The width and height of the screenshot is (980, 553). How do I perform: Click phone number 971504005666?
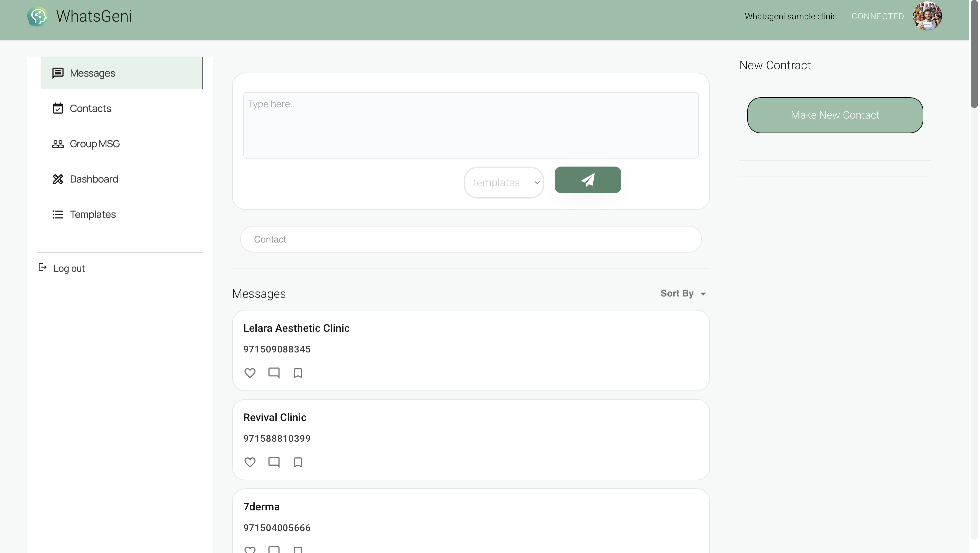point(277,528)
